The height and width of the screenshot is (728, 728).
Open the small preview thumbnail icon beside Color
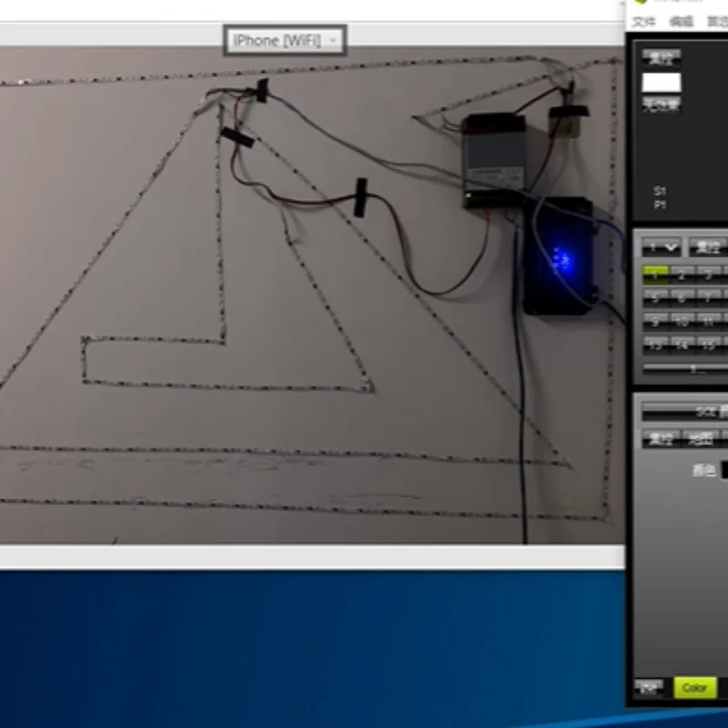coord(648,685)
